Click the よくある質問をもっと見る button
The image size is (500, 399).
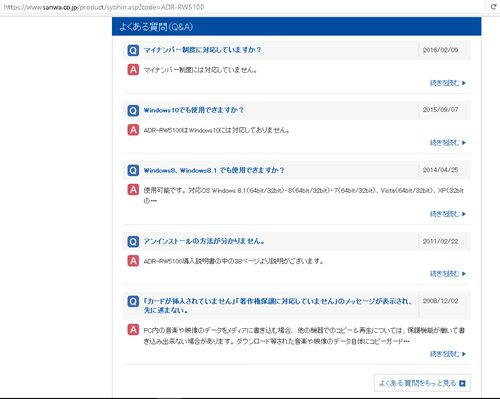point(422,383)
